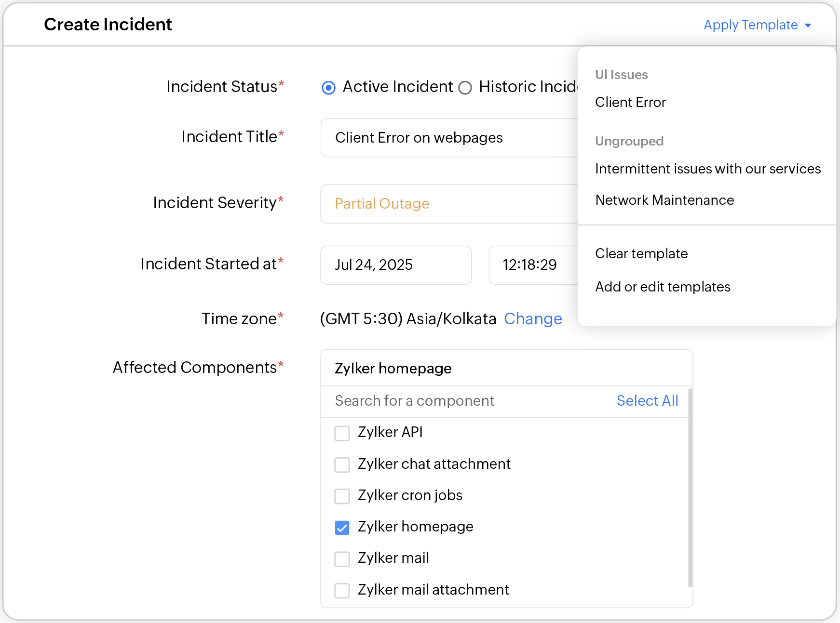The height and width of the screenshot is (623, 840).
Task: Tick the Zylker cron jobs checkbox
Action: click(342, 496)
